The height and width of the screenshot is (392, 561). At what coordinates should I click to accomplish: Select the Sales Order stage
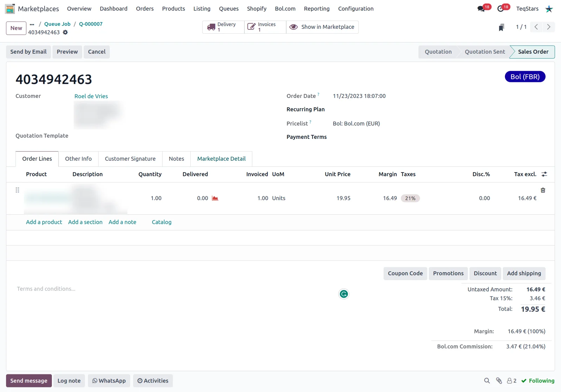point(533,52)
